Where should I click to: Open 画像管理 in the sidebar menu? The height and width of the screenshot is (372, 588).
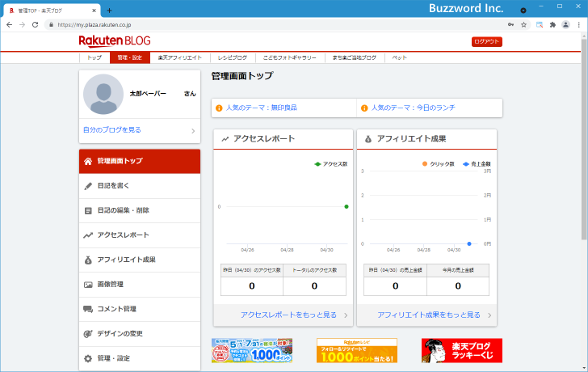(x=140, y=285)
